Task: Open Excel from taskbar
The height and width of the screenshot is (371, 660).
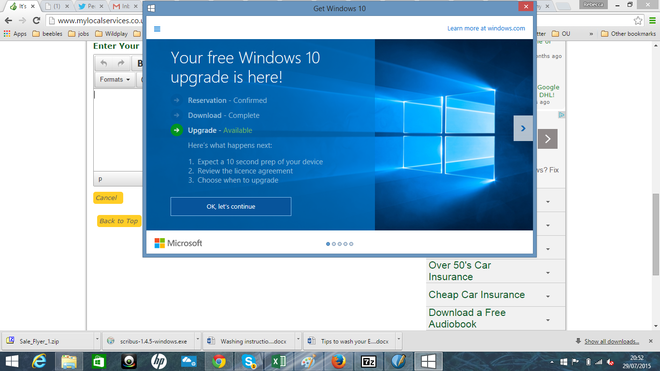Action: [x=279, y=361]
